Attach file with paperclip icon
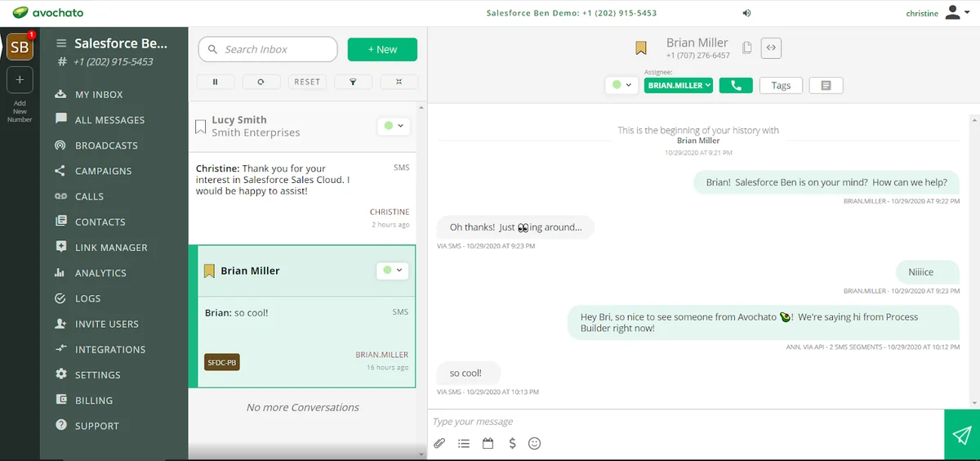980x461 pixels. point(439,444)
